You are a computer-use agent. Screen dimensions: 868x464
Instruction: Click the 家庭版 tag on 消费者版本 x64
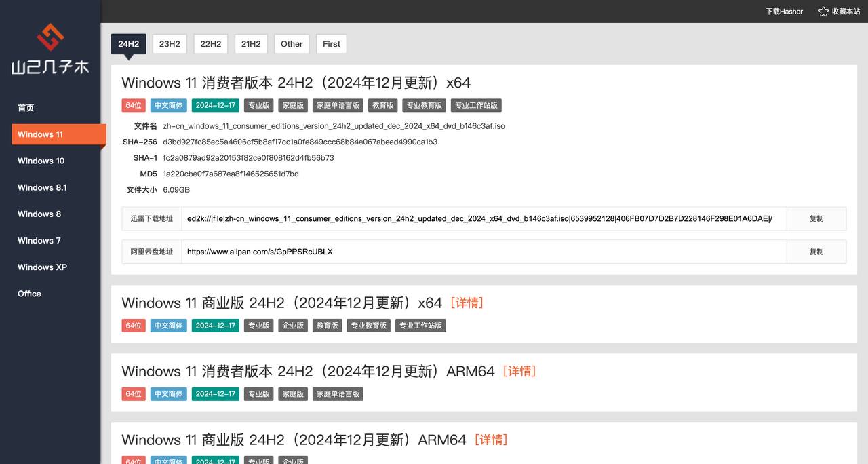point(293,105)
